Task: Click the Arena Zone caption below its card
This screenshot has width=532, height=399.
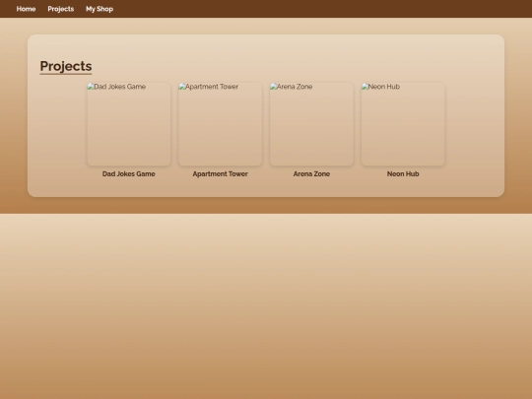Action: (311, 173)
